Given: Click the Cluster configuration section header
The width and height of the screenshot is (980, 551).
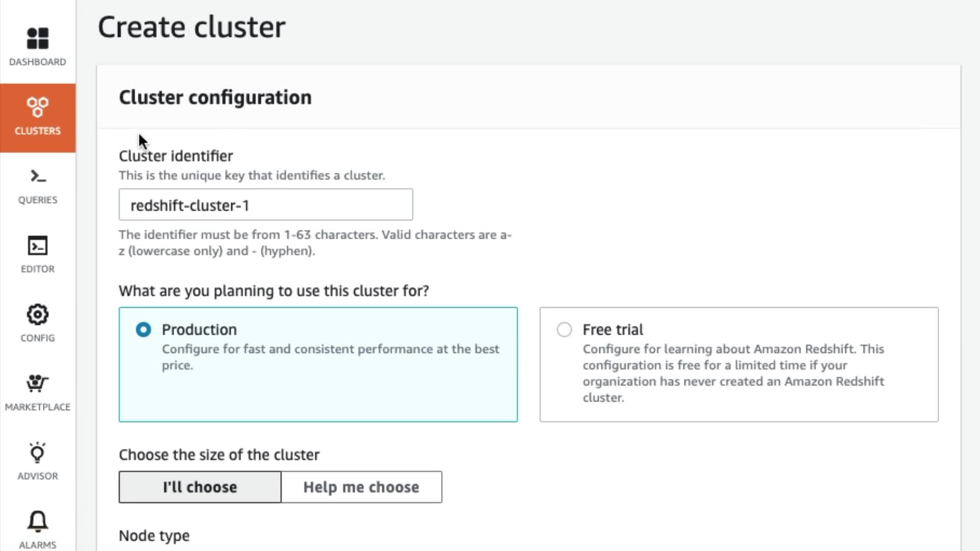Looking at the screenshot, I should pos(215,97).
